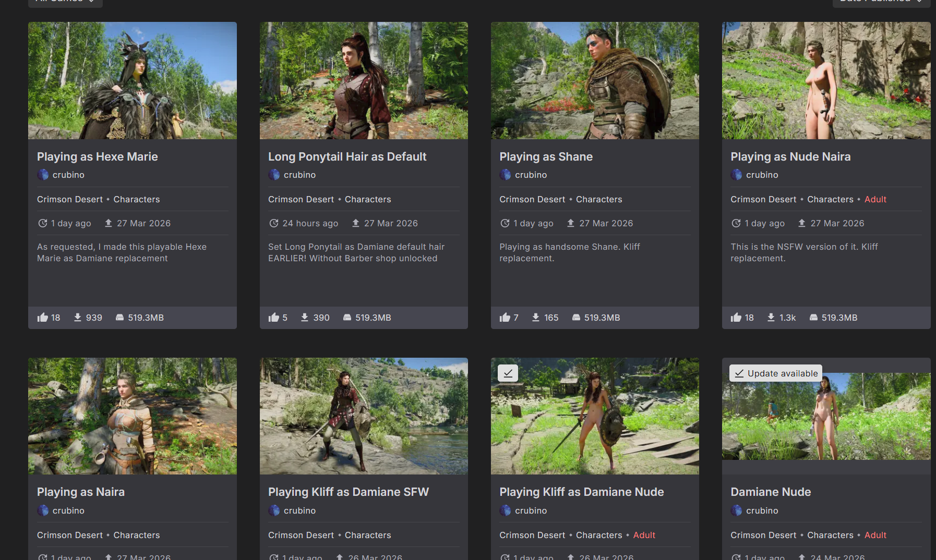Image resolution: width=936 pixels, height=560 pixels.
Task: Click the "Adult" tag on Playing as Nude Naira
Action: 875,199
